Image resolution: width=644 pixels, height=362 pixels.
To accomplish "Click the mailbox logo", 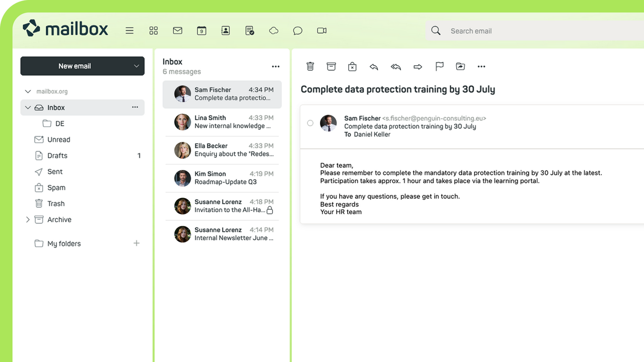I will pos(65,29).
